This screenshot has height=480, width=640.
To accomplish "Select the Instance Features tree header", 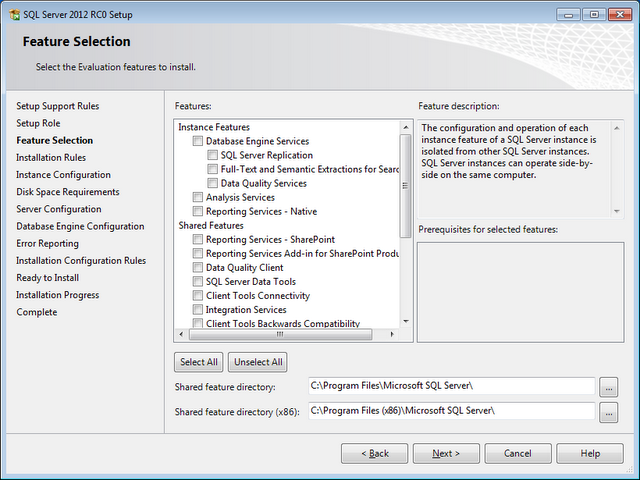I will click(214, 127).
